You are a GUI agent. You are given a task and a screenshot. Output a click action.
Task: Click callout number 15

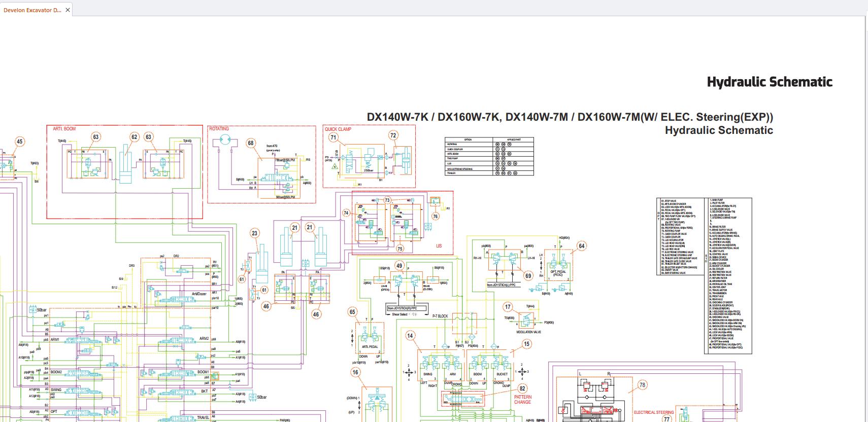tap(526, 344)
